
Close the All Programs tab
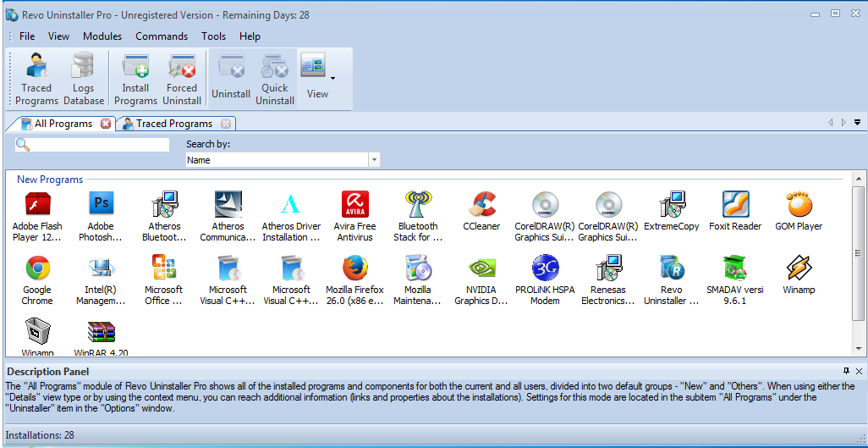[105, 124]
